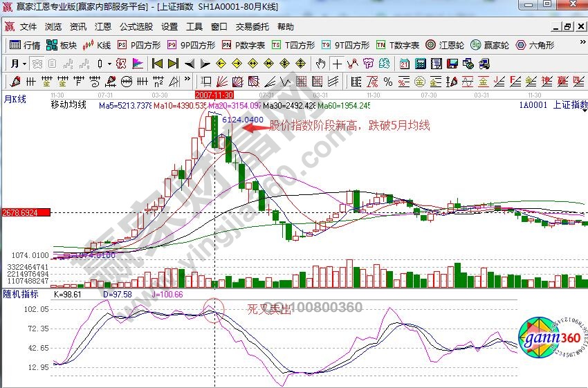Image resolution: width=588 pixels, height=388 pixels.
Task: Open the 公式选股 menu
Action: pyautogui.click(x=136, y=27)
